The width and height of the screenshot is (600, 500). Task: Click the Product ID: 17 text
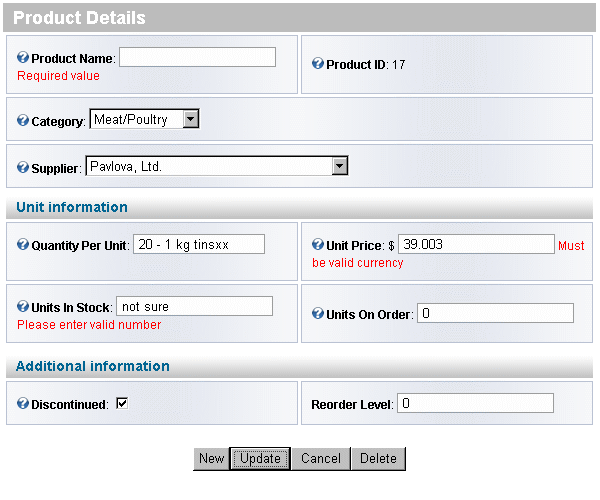point(365,64)
